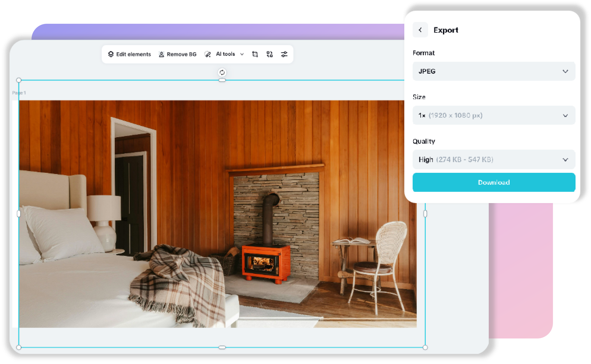Click the replace image swap icon
This screenshot has height=364, width=591.
pyautogui.click(x=270, y=54)
